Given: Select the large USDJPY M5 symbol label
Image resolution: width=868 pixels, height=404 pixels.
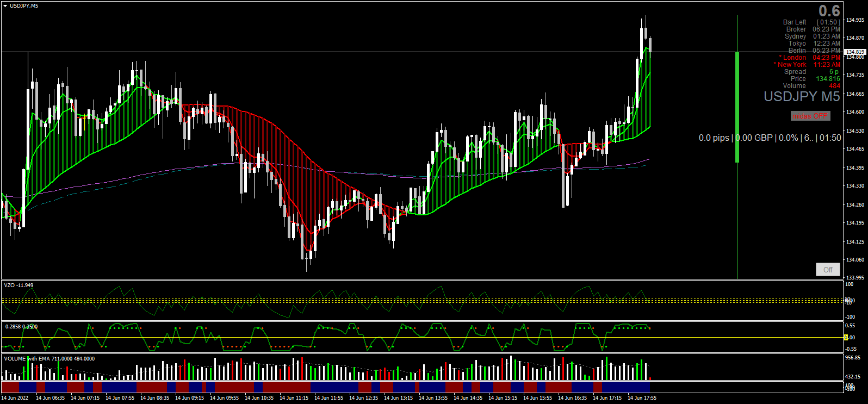Looking at the screenshot, I should tap(802, 97).
